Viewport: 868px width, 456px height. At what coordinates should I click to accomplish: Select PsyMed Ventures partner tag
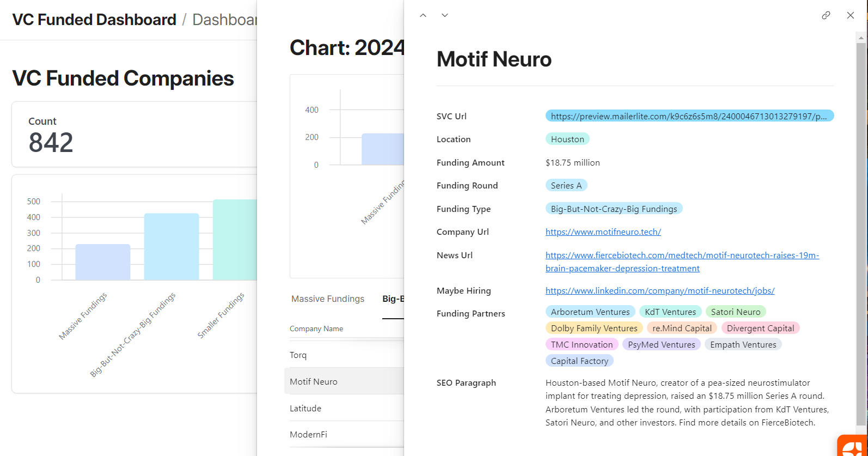(662, 345)
